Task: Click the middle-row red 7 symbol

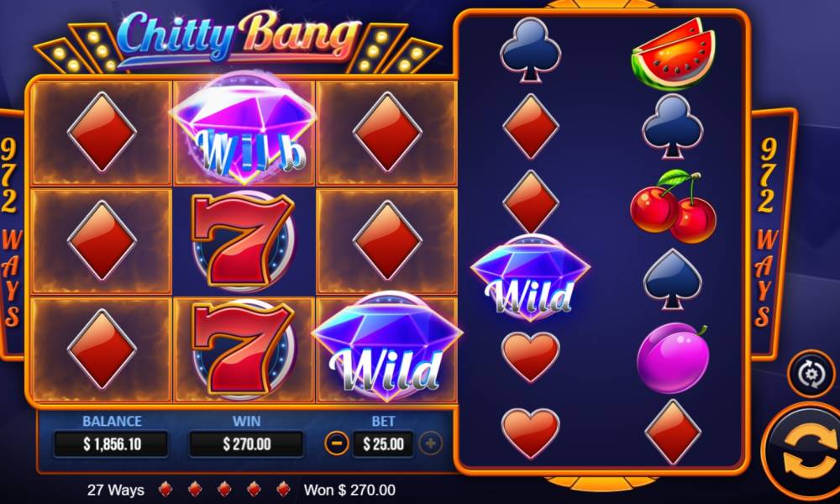Action: point(243,240)
